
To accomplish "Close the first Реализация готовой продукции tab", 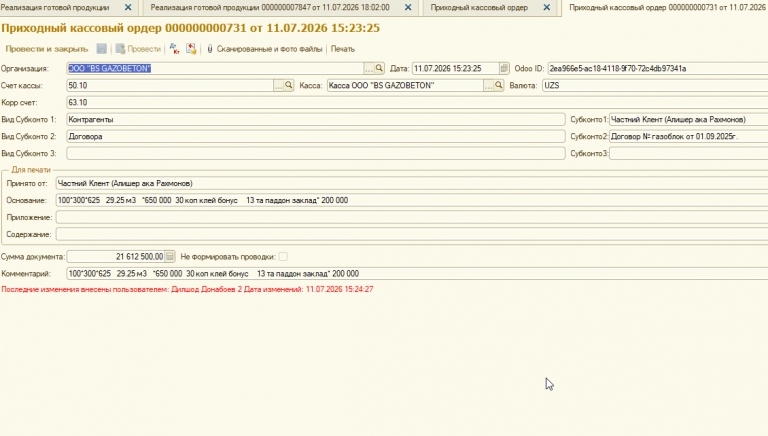I will (128, 7).
